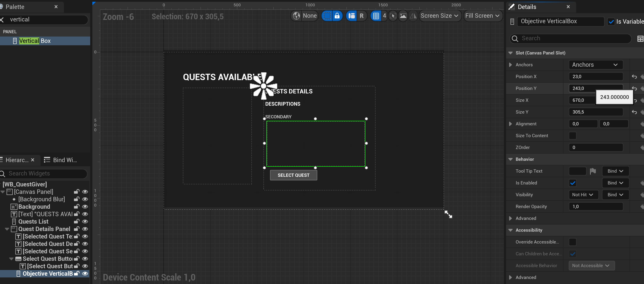Image resolution: width=644 pixels, height=284 pixels.
Task: Click the SELECT QUEST button in canvas
Action: click(293, 175)
